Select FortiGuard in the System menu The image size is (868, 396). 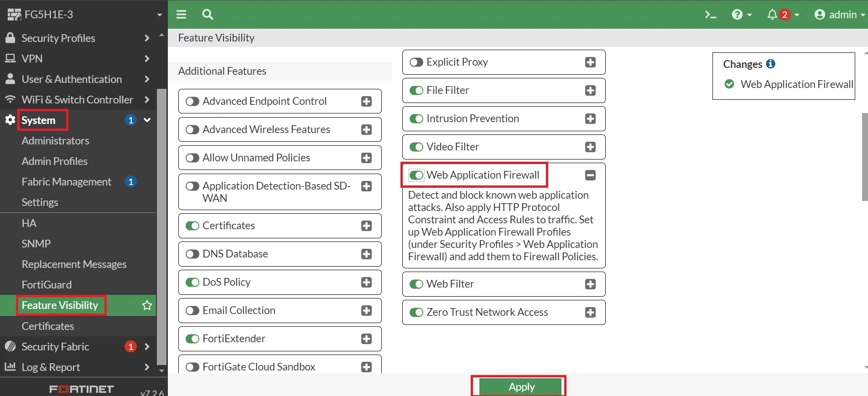47,285
